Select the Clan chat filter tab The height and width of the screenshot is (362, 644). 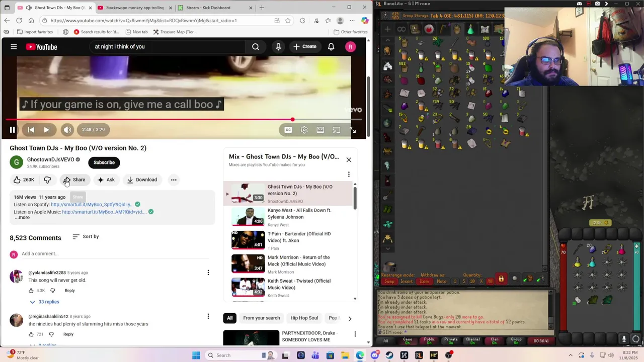pos(495,340)
